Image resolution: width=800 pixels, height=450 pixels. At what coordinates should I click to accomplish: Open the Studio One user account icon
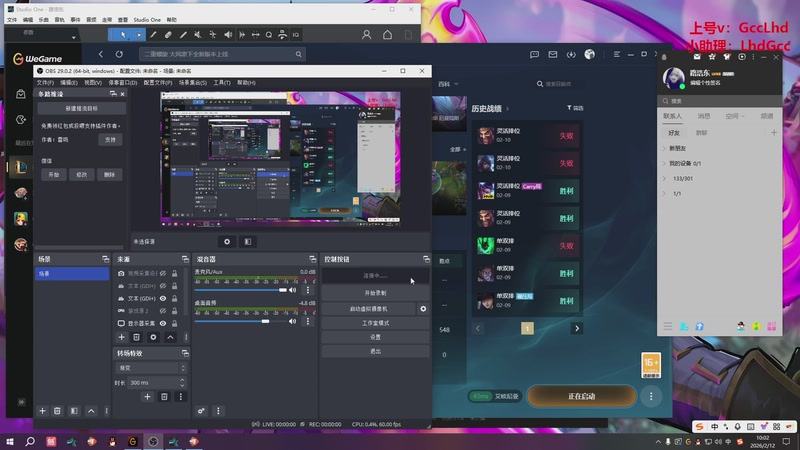click(x=366, y=35)
